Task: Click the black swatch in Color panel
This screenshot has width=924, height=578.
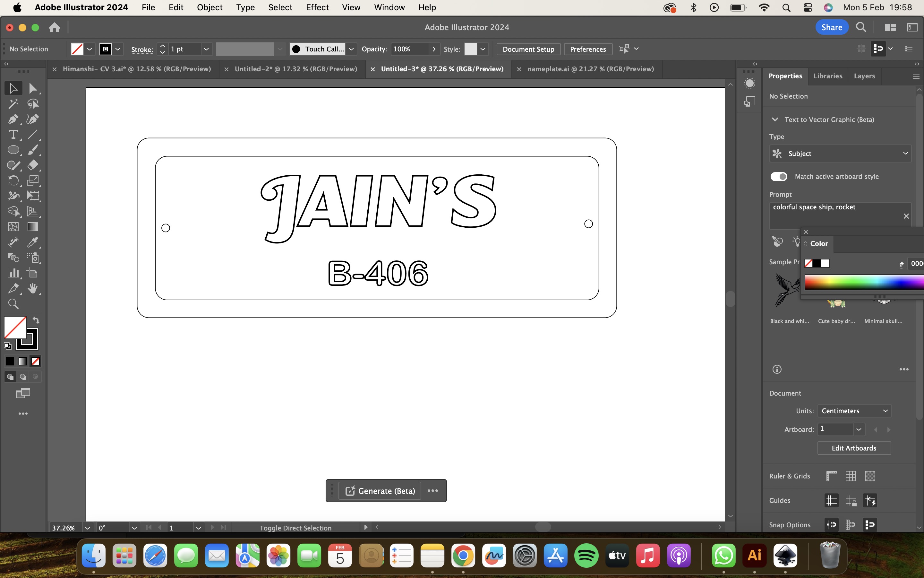Action: pos(817,263)
